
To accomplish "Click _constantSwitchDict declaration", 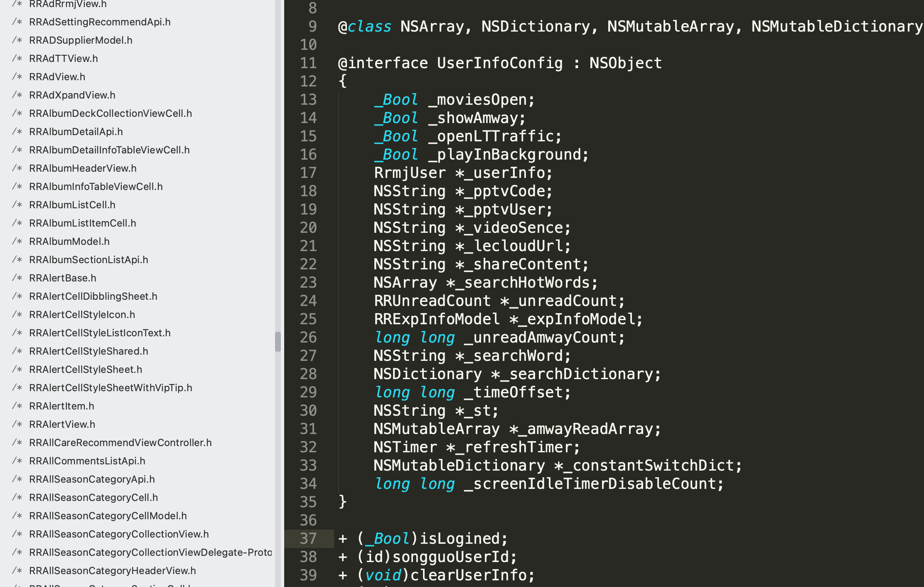I will [649, 466].
